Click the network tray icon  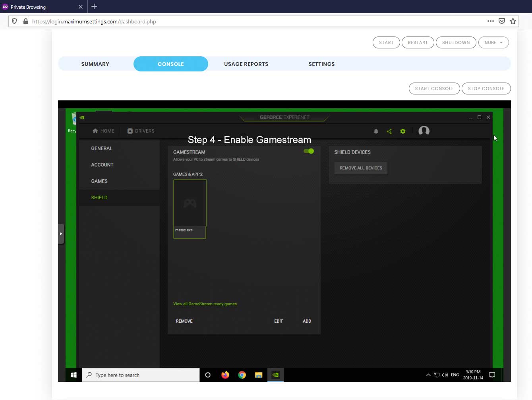[x=437, y=375]
